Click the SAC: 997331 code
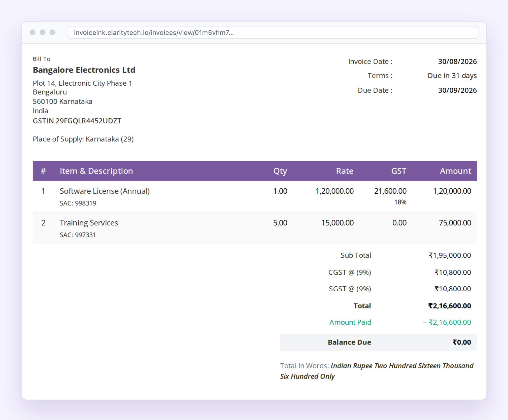The width and height of the screenshot is (508, 420). pyautogui.click(x=78, y=235)
